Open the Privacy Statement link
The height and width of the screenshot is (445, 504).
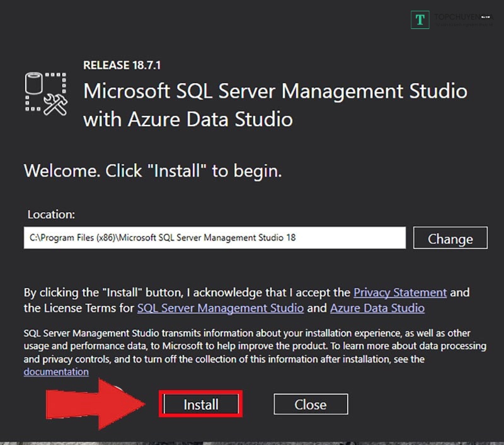coord(400,292)
